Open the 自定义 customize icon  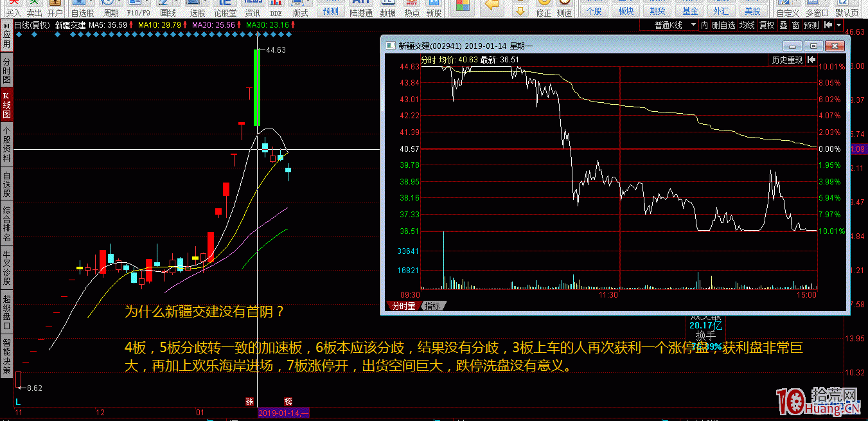tap(788, 8)
